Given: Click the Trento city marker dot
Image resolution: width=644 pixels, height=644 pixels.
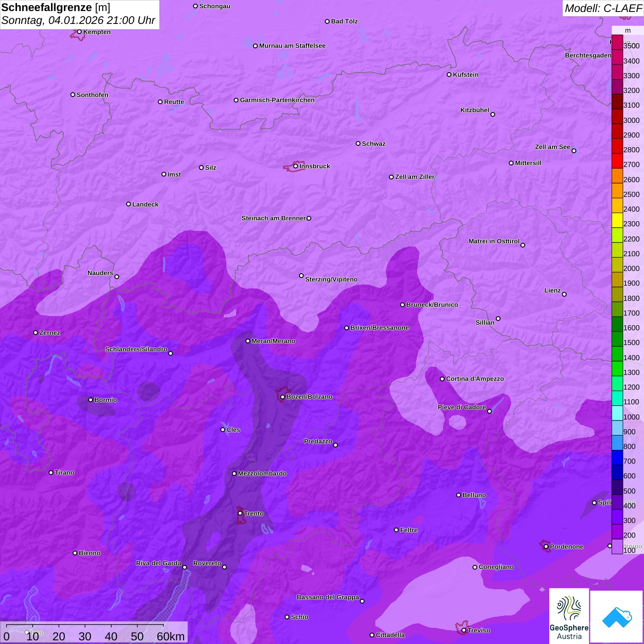Looking at the screenshot, I should (x=240, y=513).
